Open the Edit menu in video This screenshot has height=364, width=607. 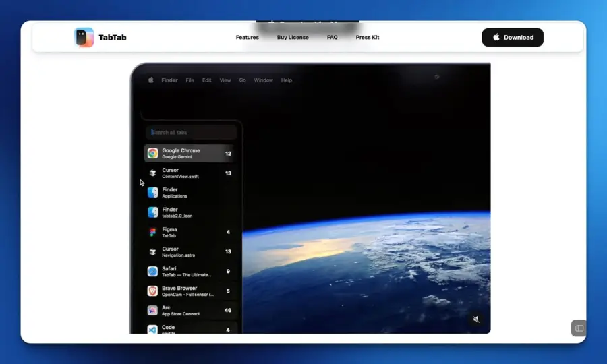pyautogui.click(x=207, y=80)
